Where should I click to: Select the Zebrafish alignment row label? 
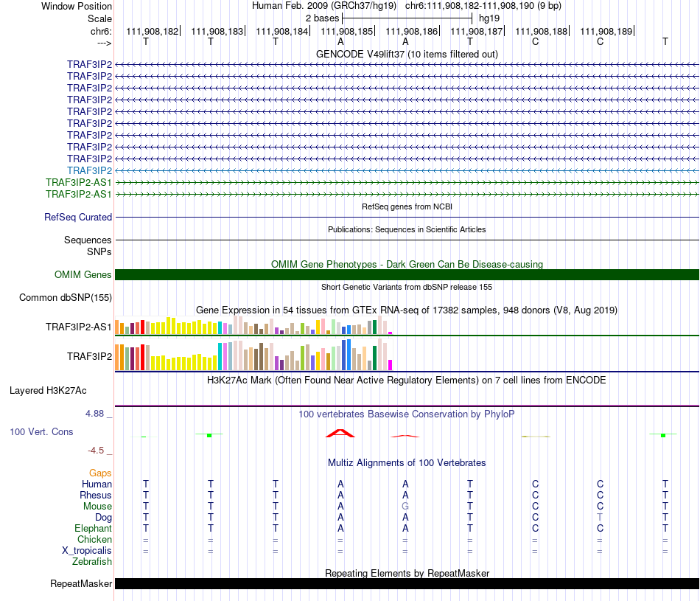[91, 562]
